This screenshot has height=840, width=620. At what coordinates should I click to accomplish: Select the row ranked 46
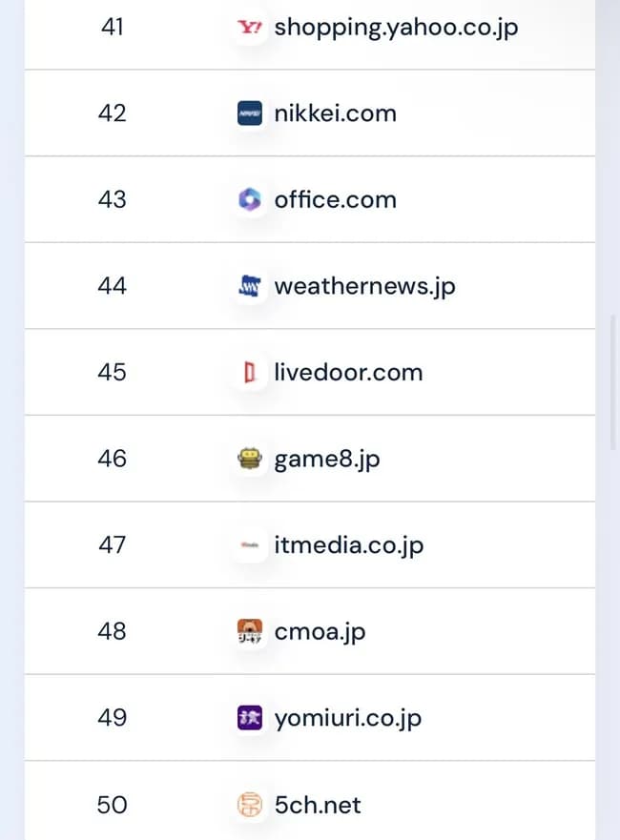tap(310, 459)
